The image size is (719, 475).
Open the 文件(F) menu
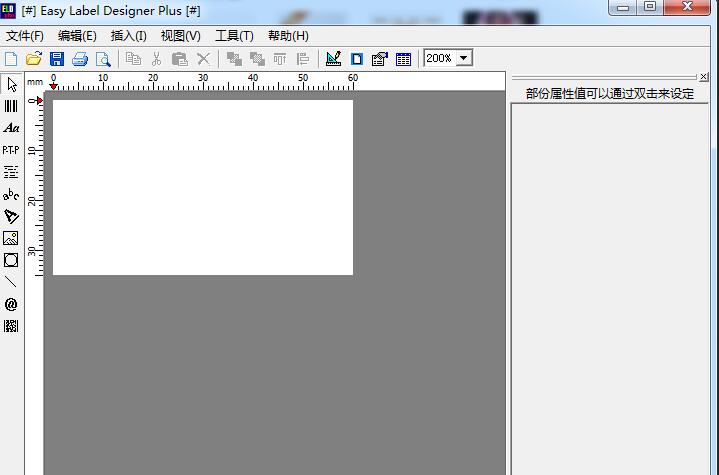(25, 36)
